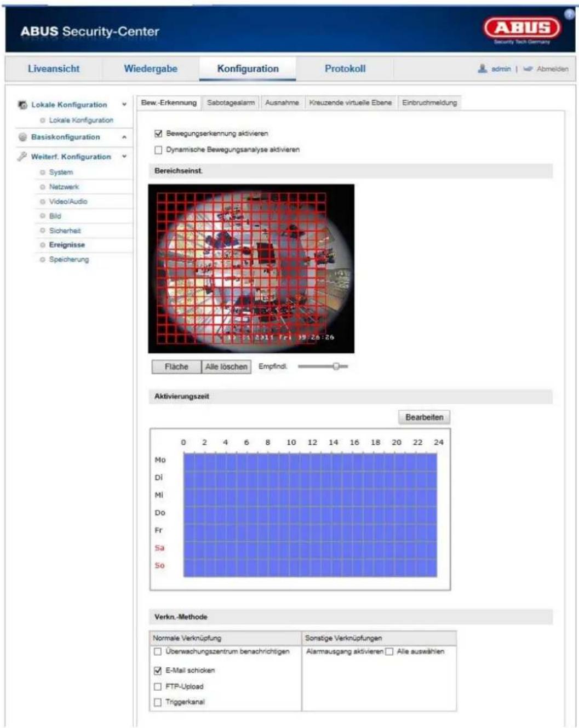This screenshot has width=579, height=728.
Task: Check the Triggerkanal checkbox
Action: (x=158, y=702)
